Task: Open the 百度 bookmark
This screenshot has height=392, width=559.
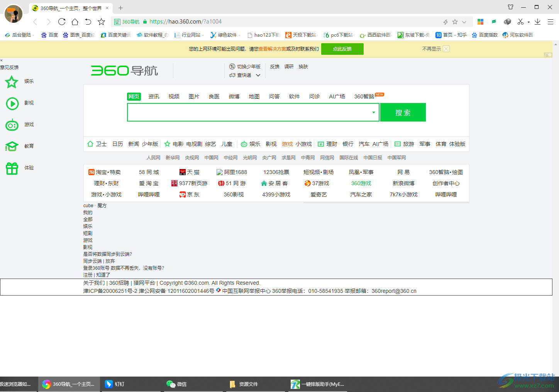Action: 49,35
